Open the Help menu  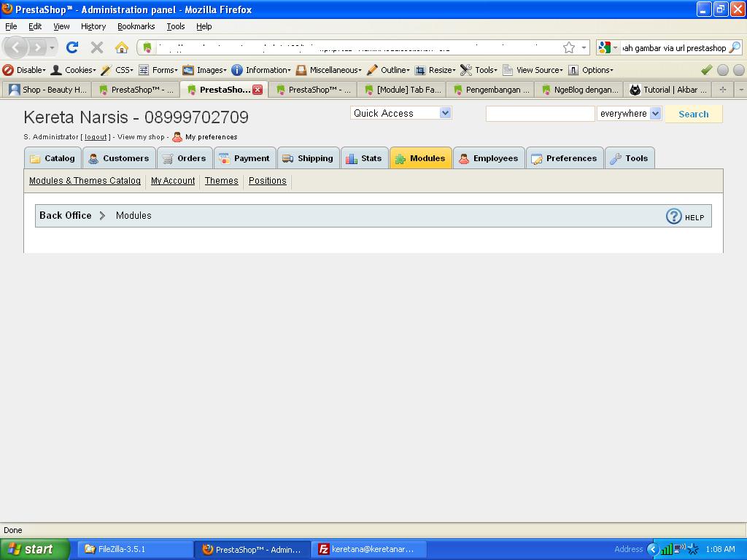tap(204, 26)
